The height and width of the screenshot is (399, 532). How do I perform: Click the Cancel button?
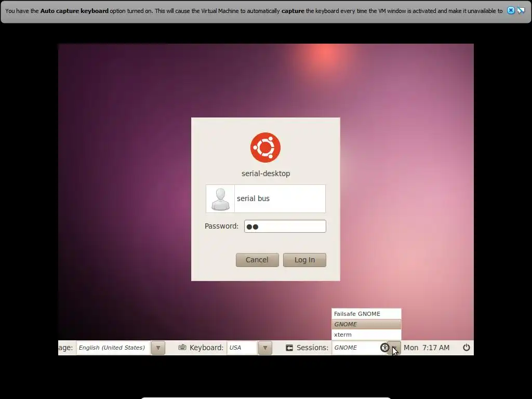coord(257,260)
